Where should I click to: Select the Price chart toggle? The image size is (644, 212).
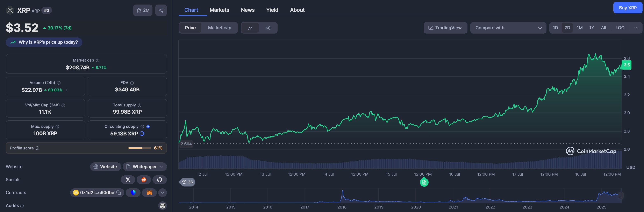click(190, 28)
